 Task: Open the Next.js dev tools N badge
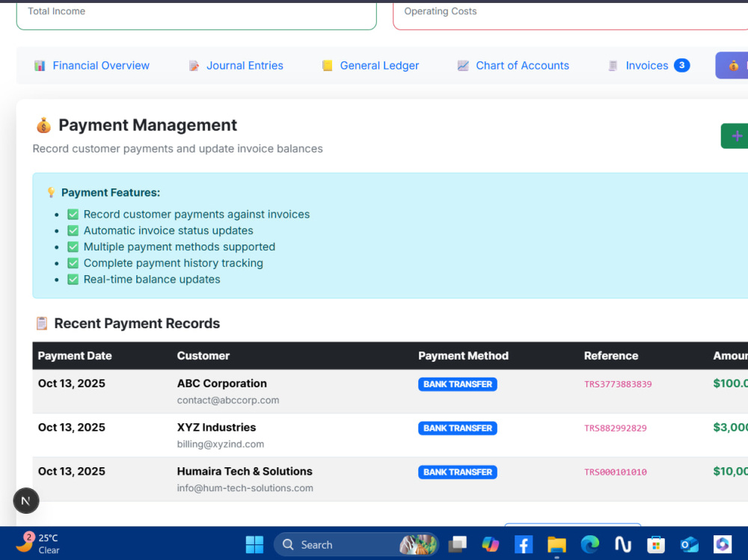click(x=26, y=501)
